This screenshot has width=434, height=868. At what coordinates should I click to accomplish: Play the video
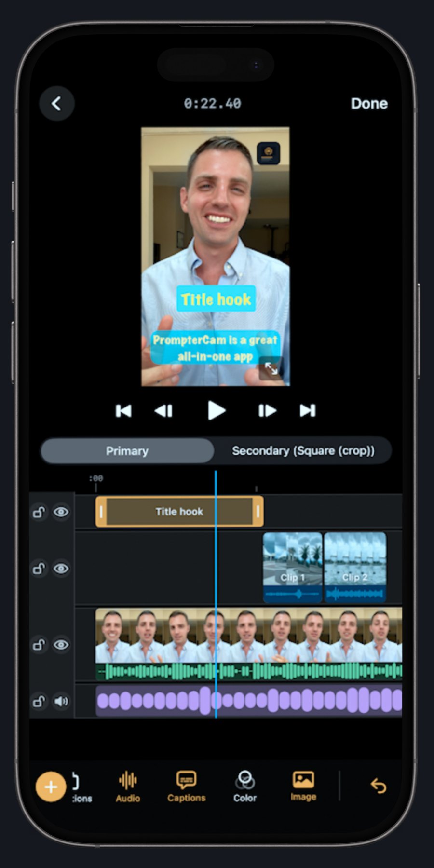(216, 411)
